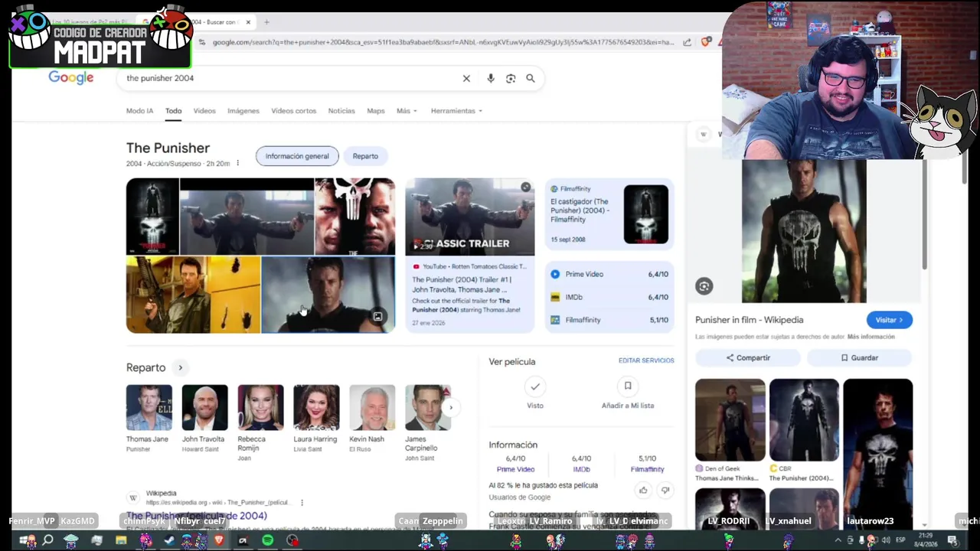Open John Travolta cast photo

204,408
